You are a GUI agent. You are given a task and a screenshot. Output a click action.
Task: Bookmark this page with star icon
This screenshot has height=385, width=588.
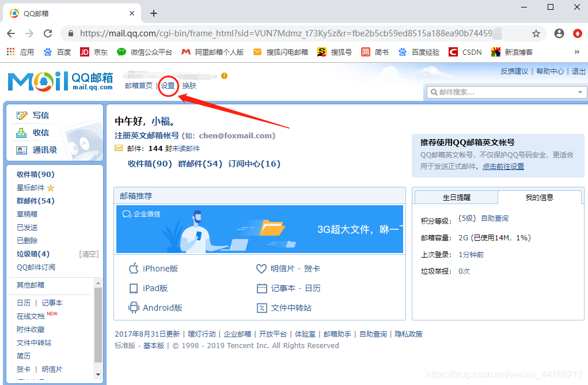(x=536, y=33)
